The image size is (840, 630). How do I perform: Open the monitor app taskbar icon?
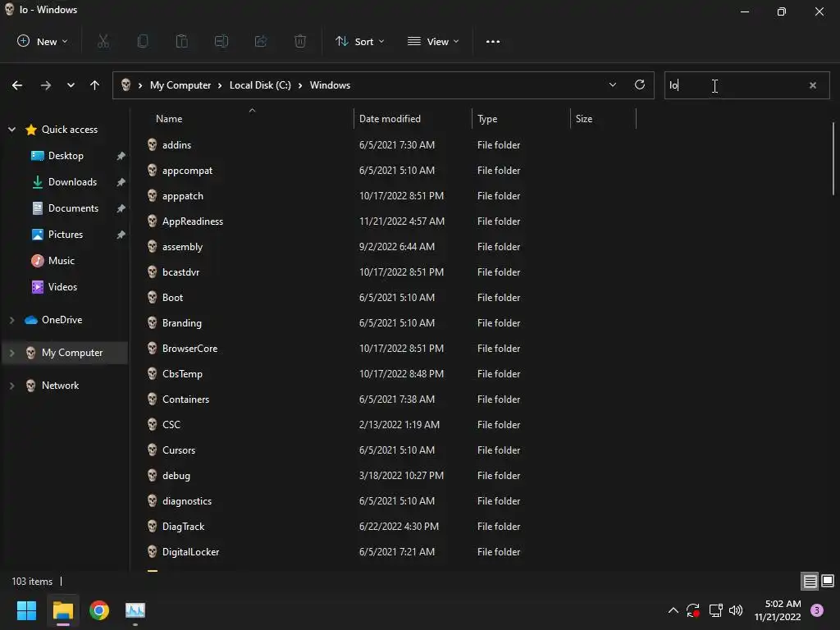click(x=135, y=610)
